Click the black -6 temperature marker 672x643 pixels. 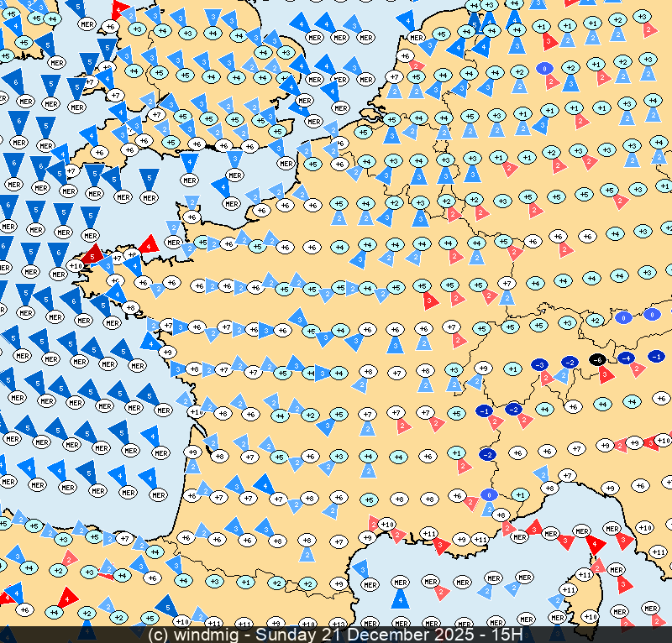click(597, 359)
